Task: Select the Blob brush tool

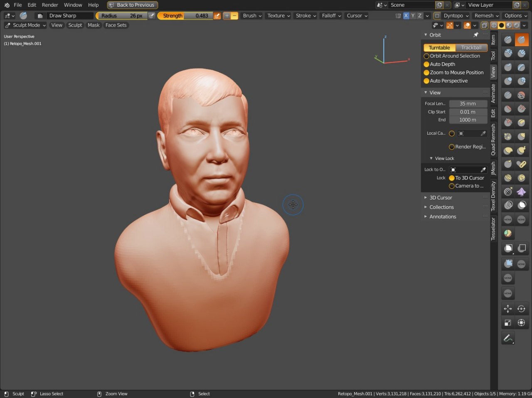Action: pos(522,81)
